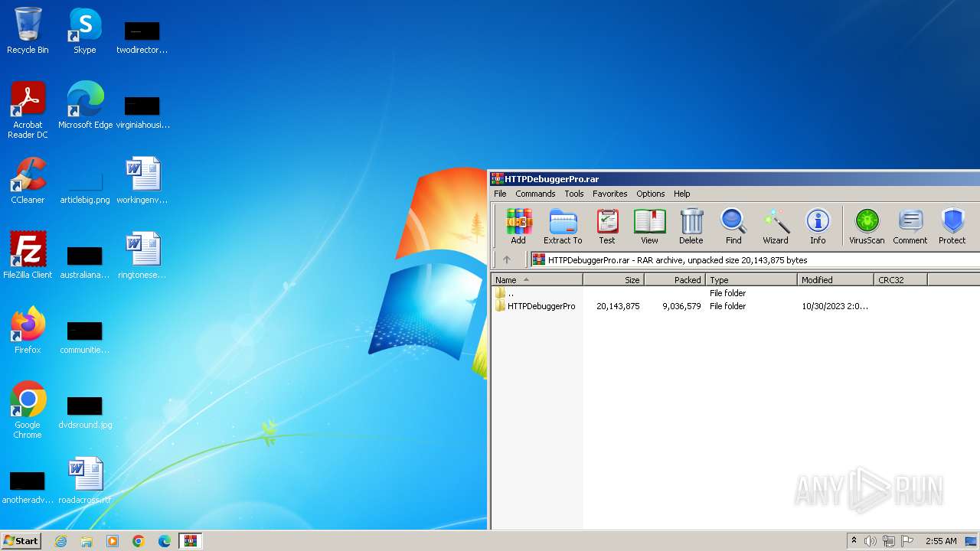This screenshot has width=980, height=551.
Task: Sort by the Packed column header
Action: click(x=675, y=280)
